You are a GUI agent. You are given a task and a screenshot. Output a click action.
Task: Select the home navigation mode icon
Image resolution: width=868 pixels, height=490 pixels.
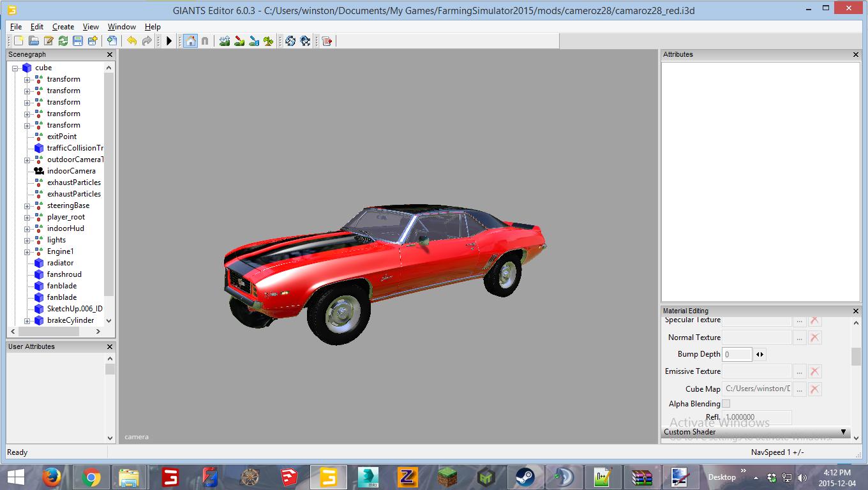coord(190,41)
